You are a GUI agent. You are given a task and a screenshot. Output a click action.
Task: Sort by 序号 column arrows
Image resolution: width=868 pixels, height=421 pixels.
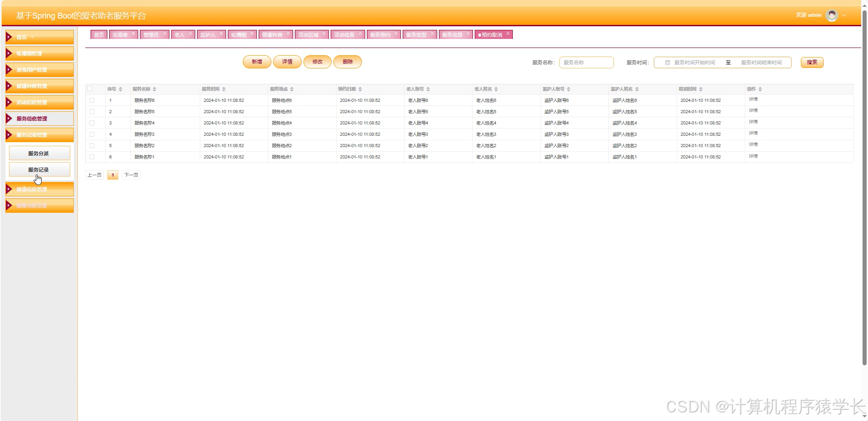121,89
